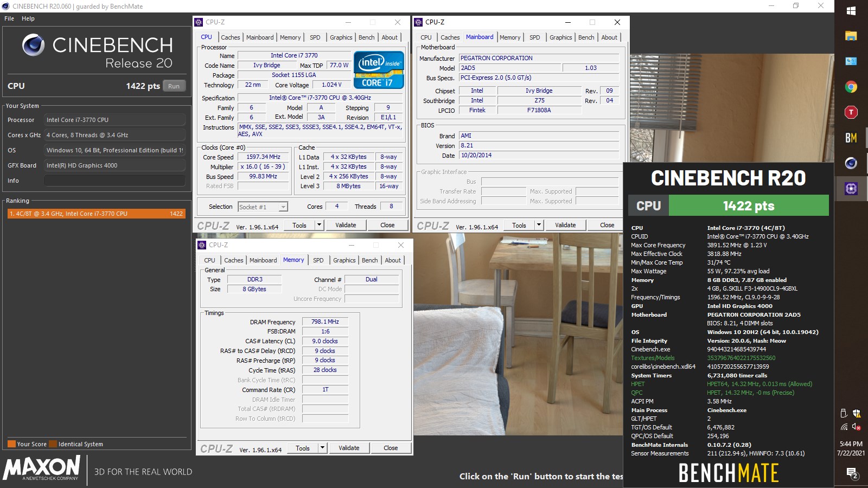Click the GFX Board Intel HD Graphics field
This screenshot has height=488, width=868.
(114, 165)
